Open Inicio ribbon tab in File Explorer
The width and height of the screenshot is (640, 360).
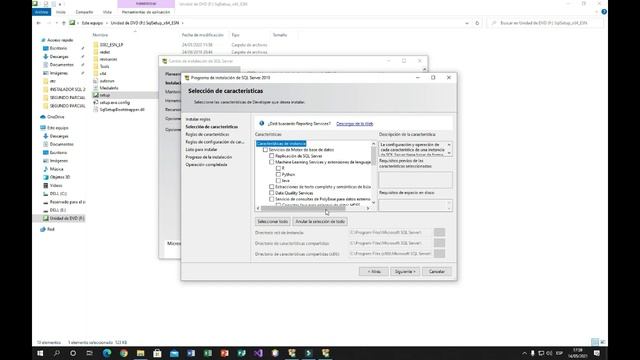(x=61, y=12)
